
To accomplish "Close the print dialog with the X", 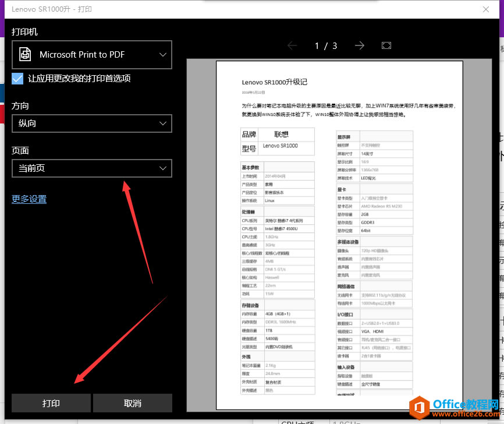I will coord(486,9).
